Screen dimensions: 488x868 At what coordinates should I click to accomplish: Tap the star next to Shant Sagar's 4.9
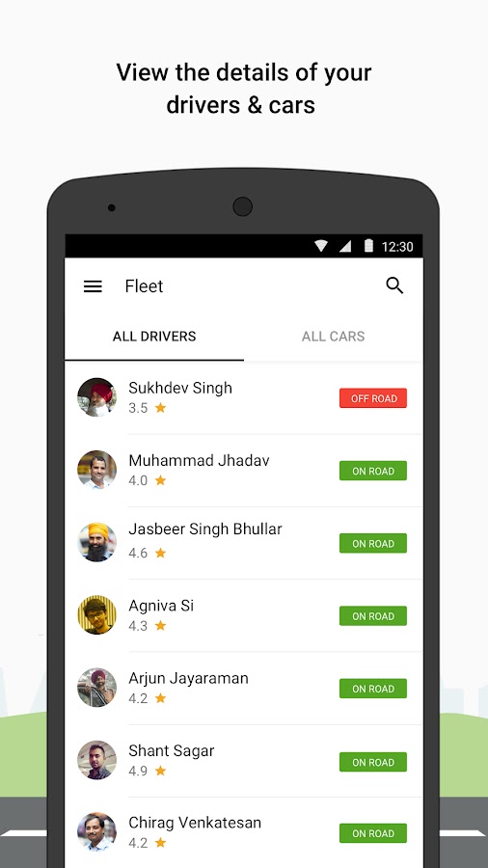pos(160,771)
